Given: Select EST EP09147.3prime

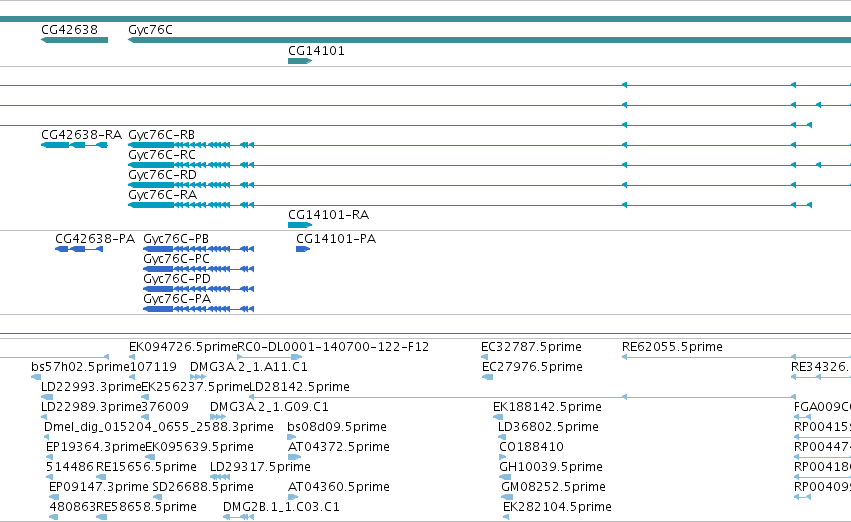Looking at the screenshot, I should pos(99,487).
